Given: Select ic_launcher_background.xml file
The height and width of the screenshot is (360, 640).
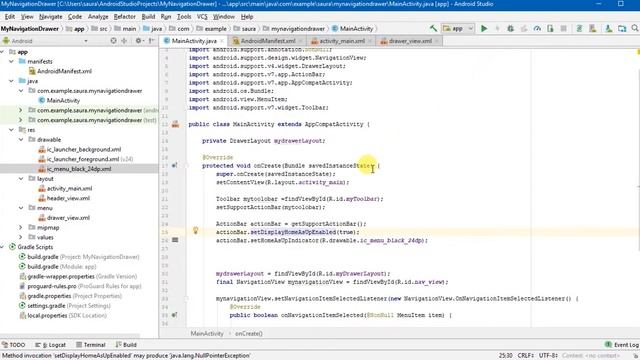Looking at the screenshot, I should 80,149.
